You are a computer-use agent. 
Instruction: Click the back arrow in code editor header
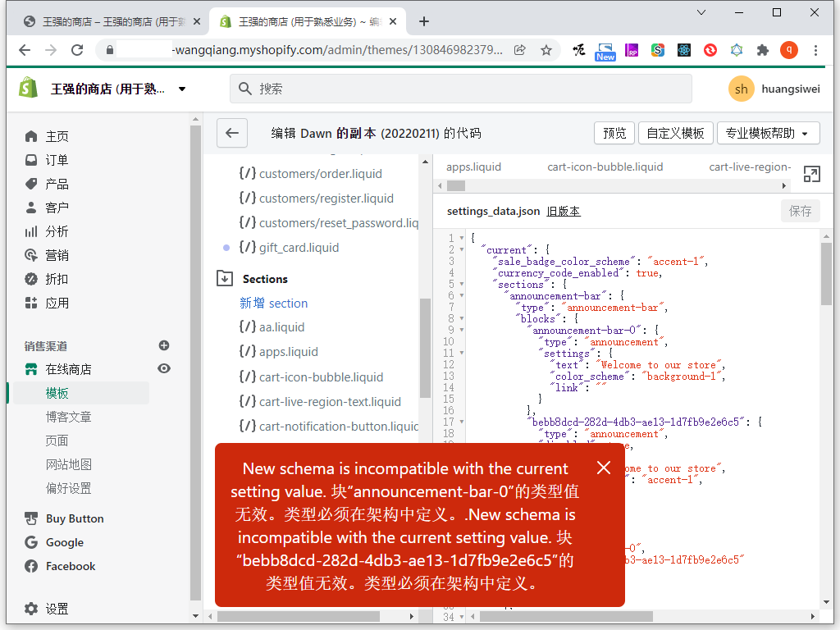(232, 133)
